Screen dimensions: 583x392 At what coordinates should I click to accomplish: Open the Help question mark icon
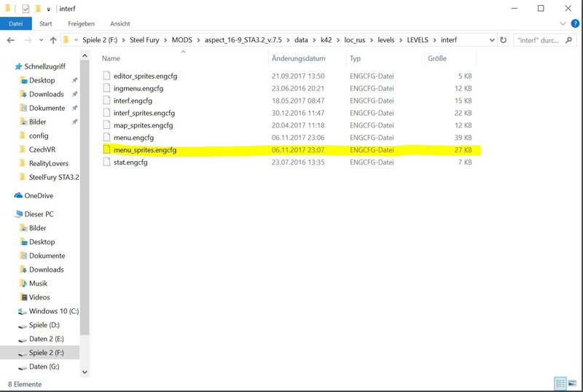[x=575, y=23]
